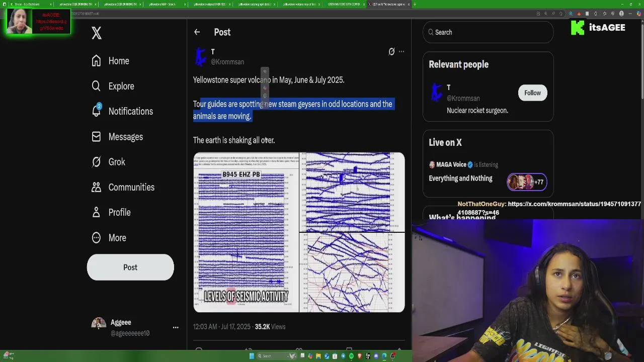Open the Windows Start menu
This screenshot has height=362, width=644.
click(x=252, y=356)
